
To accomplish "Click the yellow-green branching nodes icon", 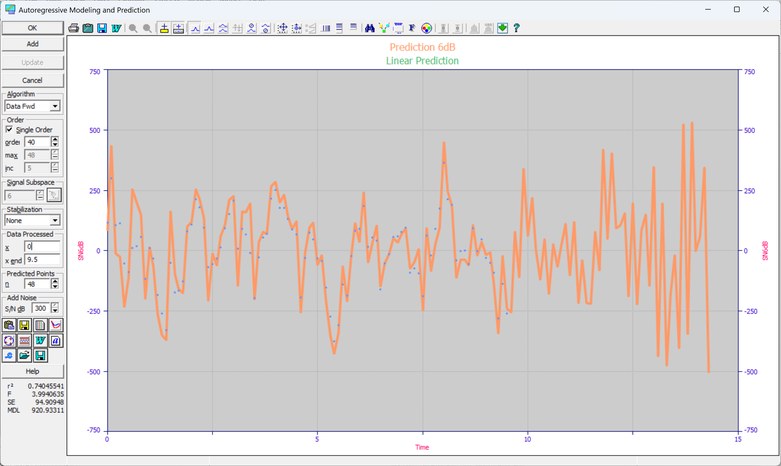I will [384, 28].
